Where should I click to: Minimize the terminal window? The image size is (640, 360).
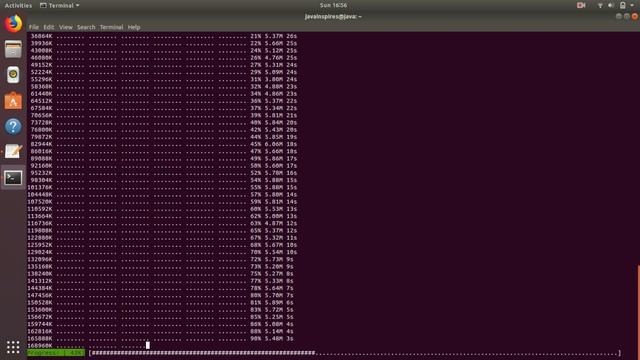click(619, 16)
